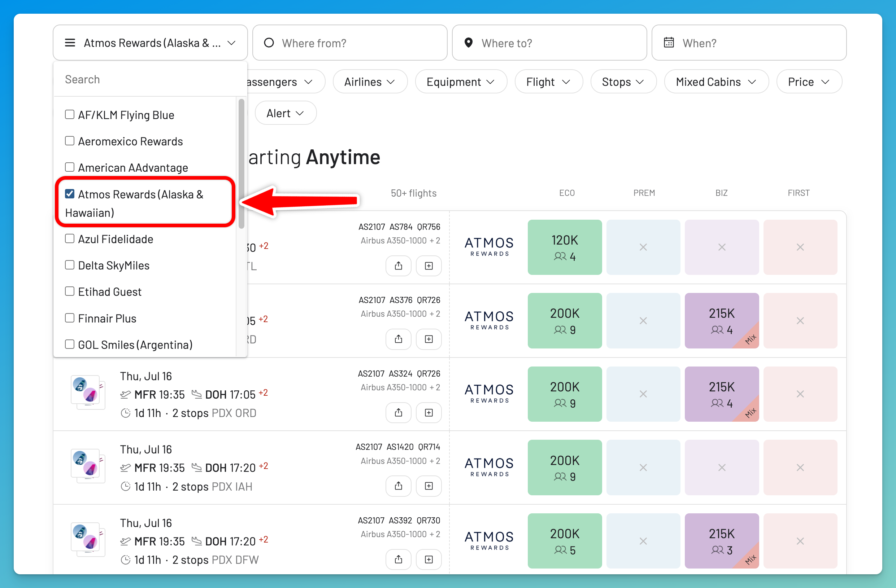Click the hamburger menu icon in program selector

(70, 43)
